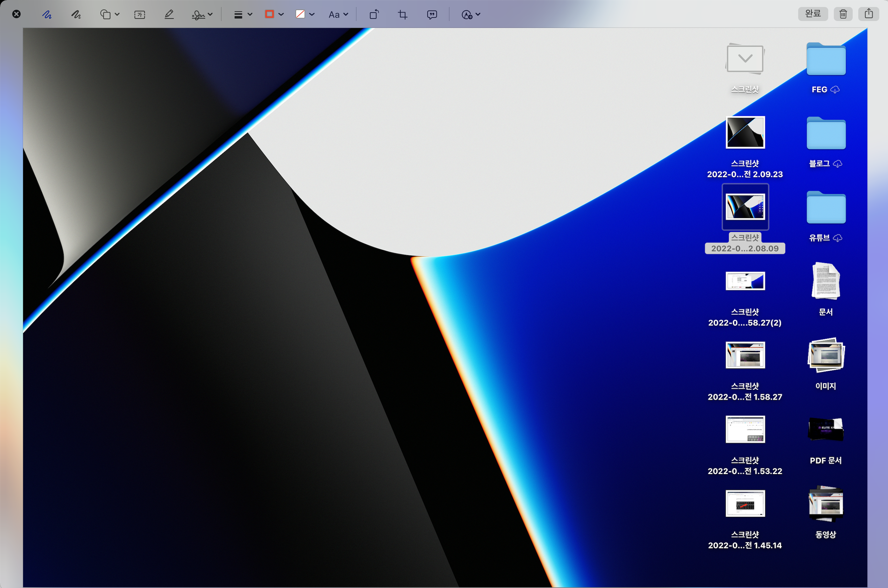
Task: Add a text box to the screenshot
Action: [139, 15]
